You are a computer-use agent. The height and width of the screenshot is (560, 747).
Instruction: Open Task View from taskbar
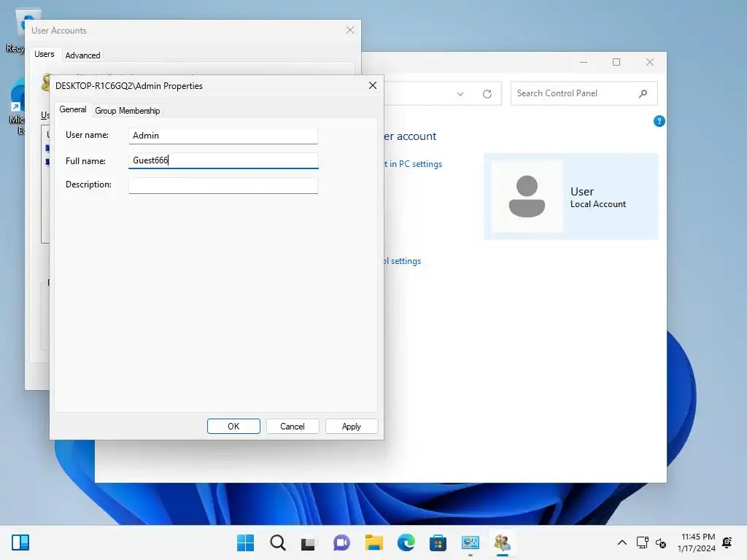309,542
